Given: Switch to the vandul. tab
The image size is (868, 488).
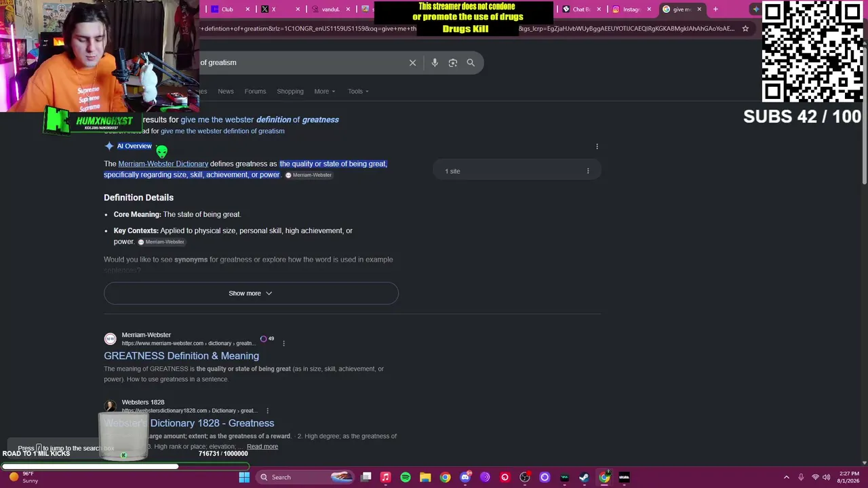Looking at the screenshot, I should (330, 9).
